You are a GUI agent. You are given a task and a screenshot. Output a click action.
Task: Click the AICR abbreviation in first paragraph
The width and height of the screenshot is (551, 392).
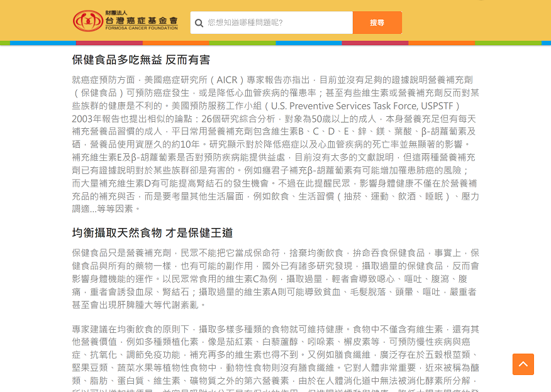coord(226,80)
